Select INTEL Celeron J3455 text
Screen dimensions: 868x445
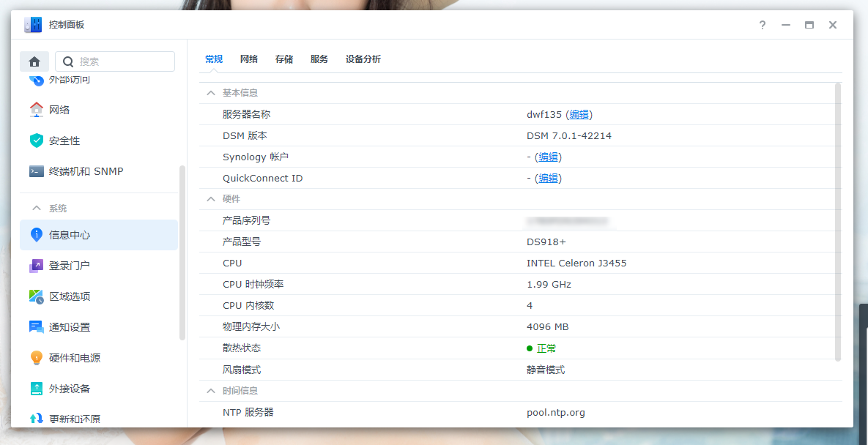pyautogui.click(x=576, y=263)
